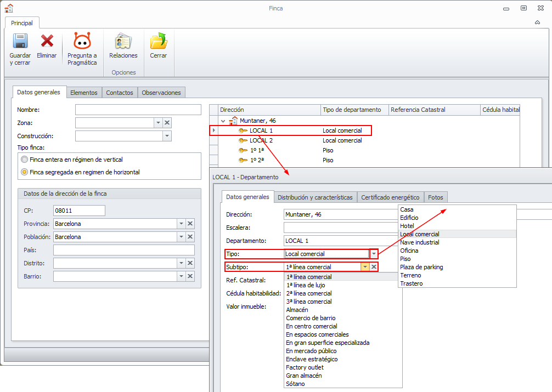Image resolution: width=552 pixels, height=392 pixels.
Task: Clear the Zona field with X icon
Action: 167,123
